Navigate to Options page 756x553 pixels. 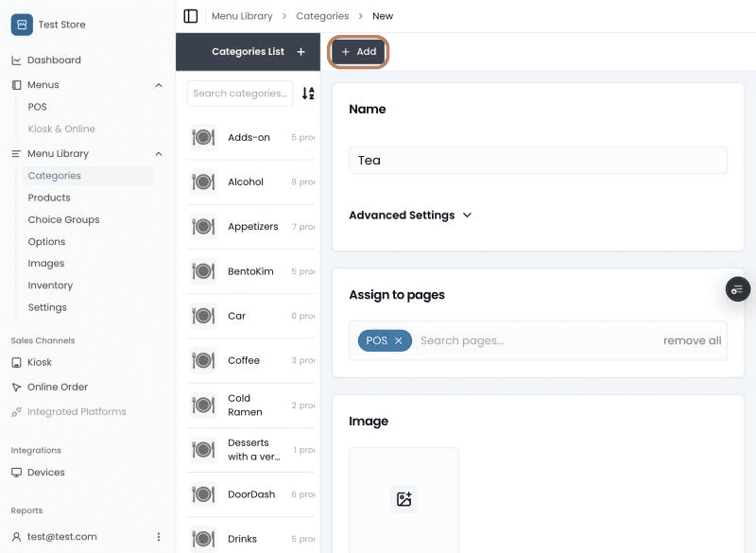point(46,242)
